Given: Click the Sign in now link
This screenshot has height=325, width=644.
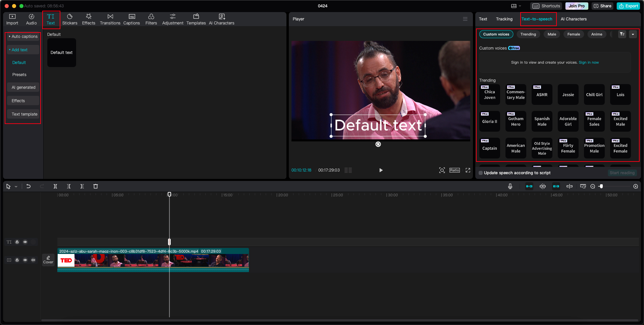Looking at the screenshot, I should (589, 62).
